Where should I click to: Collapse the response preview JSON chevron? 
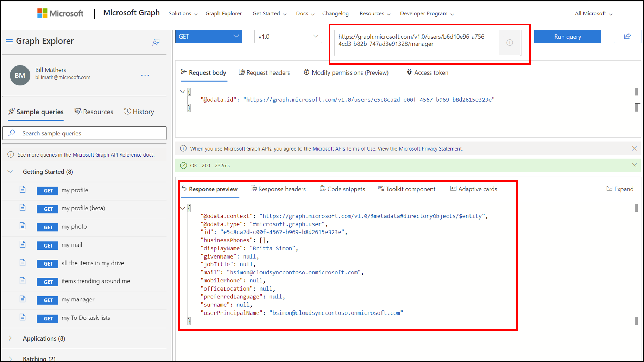coord(183,208)
